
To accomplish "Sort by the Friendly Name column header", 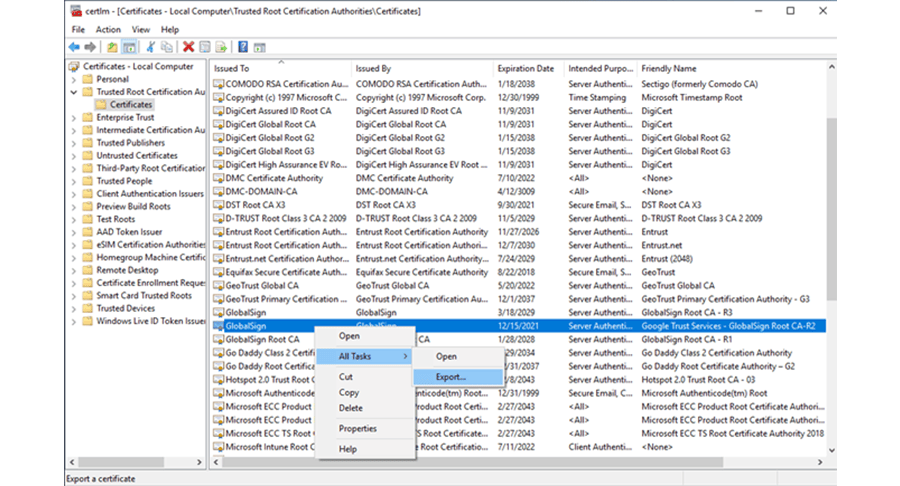I will [x=731, y=68].
